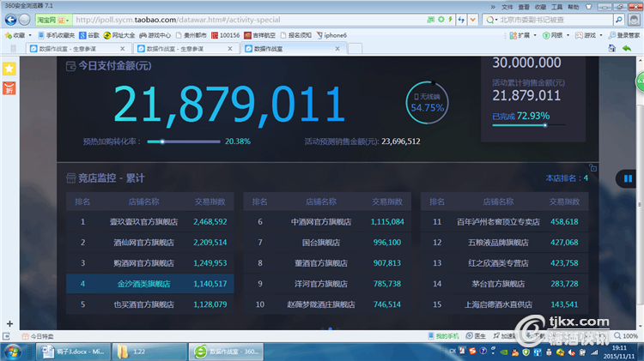The height and width of the screenshot is (361, 644).
Task: Expand the address bar history dropdown arrow
Action: click(473, 20)
